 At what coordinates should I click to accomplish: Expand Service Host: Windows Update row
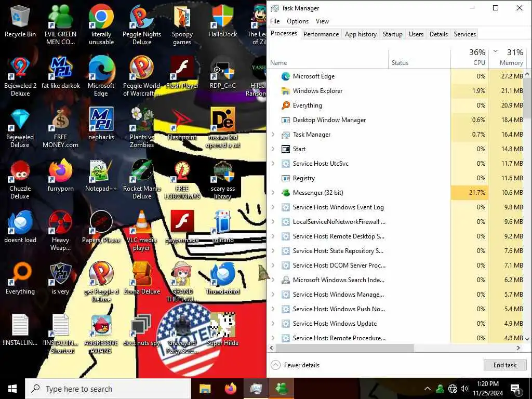(273, 323)
